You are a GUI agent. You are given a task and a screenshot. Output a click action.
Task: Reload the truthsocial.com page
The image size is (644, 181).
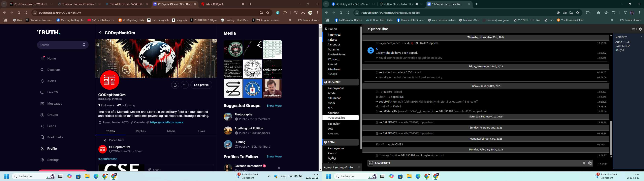(x=19, y=13)
